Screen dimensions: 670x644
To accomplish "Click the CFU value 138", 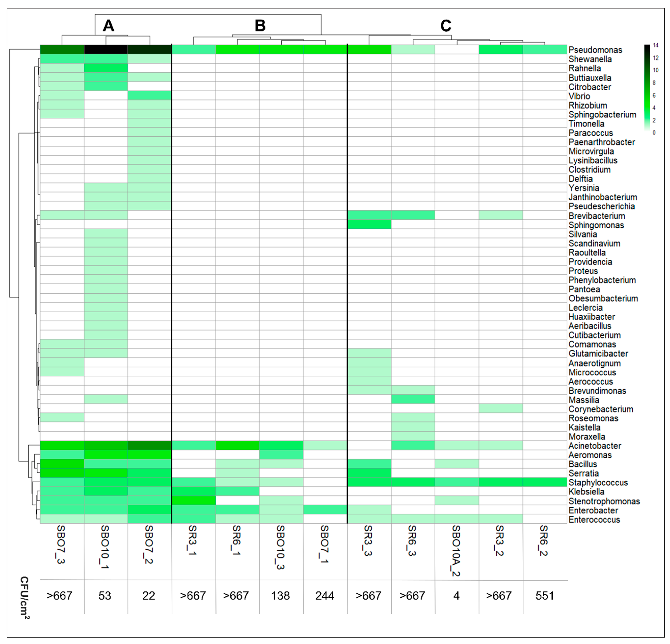I will click(280, 596).
